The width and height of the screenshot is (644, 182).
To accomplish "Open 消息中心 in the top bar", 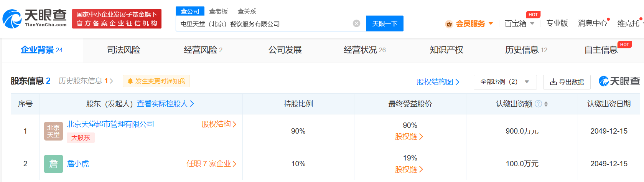I will (593, 23).
